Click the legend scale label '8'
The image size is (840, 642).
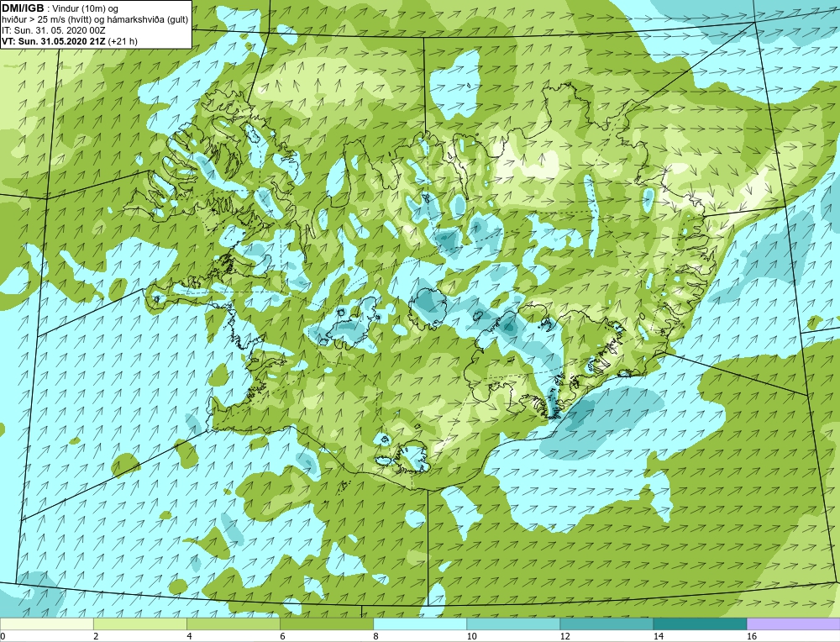376,637
